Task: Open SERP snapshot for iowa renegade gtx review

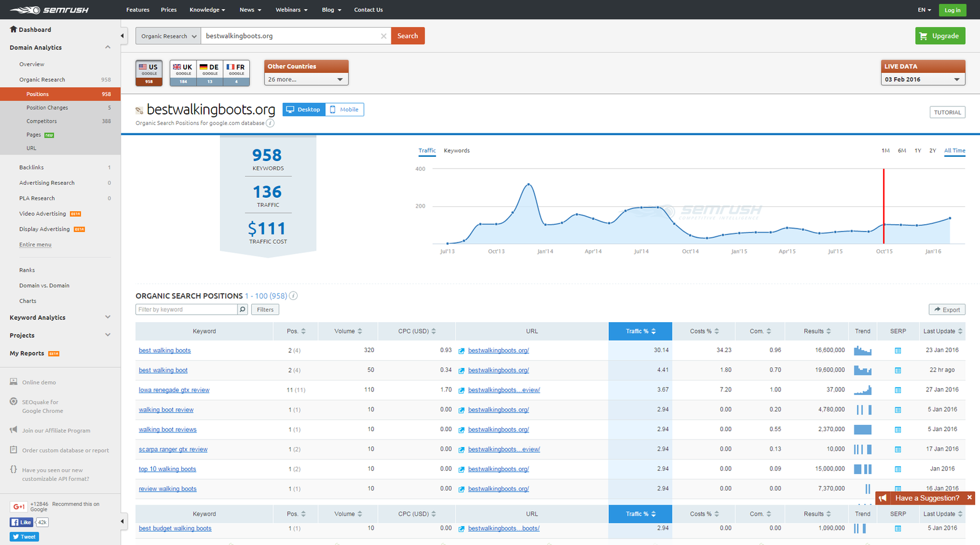Action: [898, 390]
